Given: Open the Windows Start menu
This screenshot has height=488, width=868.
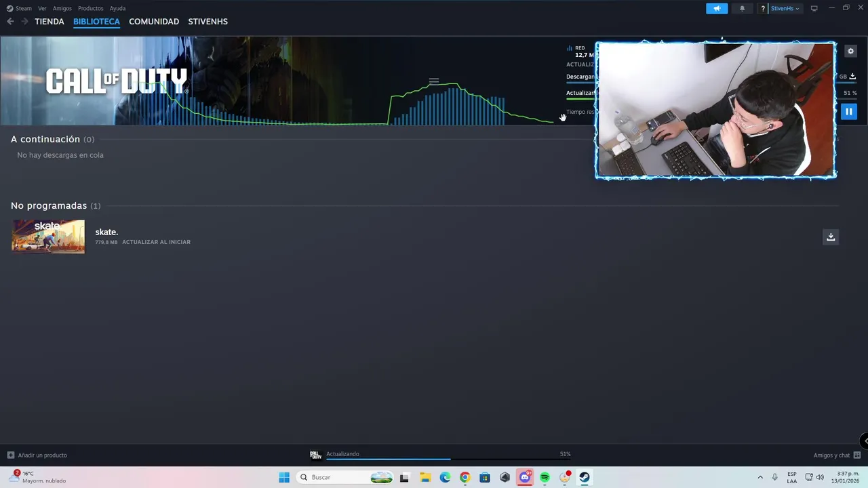Looking at the screenshot, I should click(284, 477).
